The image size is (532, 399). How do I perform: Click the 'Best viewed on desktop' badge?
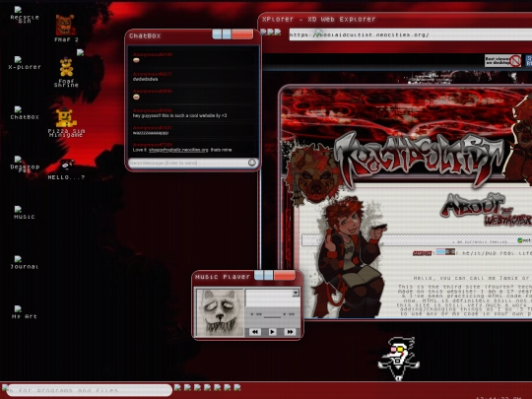click(x=502, y=61)
